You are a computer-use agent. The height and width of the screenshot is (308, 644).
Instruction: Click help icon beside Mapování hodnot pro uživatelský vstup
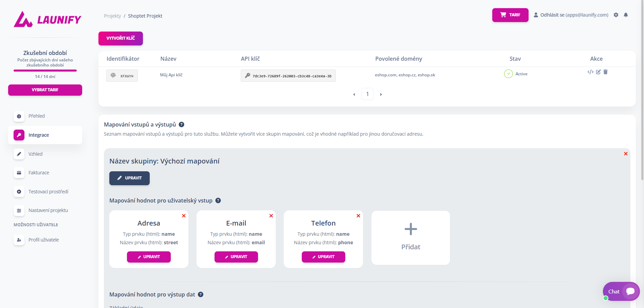tap(218, 200)
